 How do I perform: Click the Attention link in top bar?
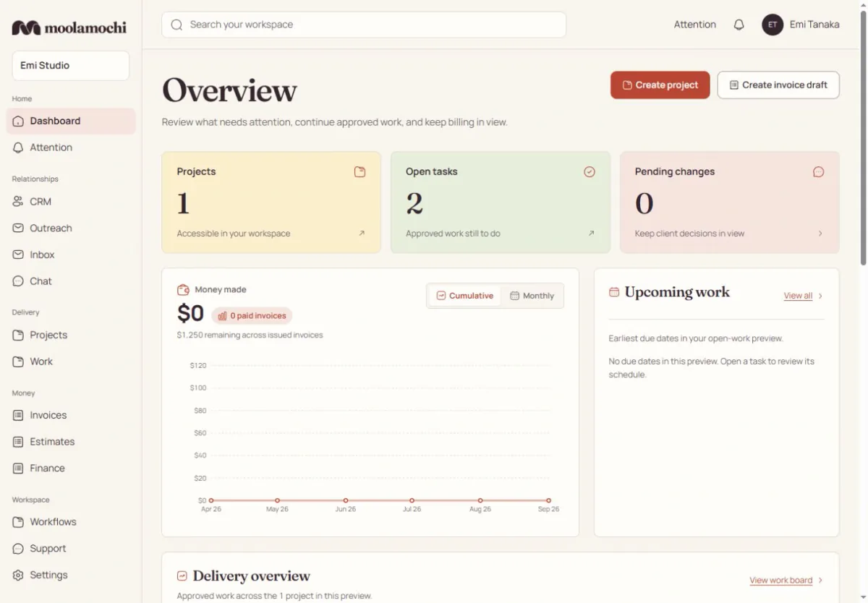tap(695, 25)
